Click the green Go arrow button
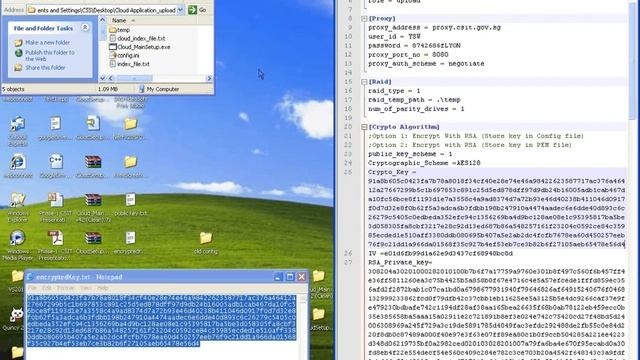The width and height of the screenshot is (640, 360). tap(192, 10)
